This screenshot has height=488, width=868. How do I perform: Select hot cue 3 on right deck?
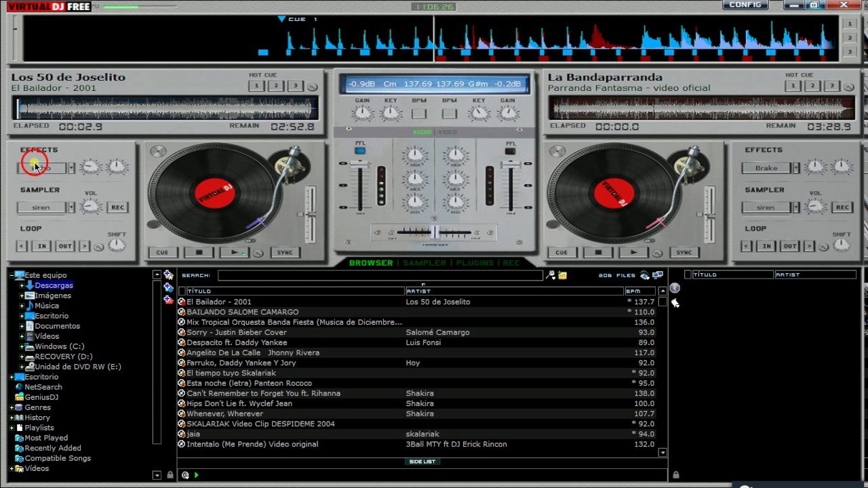pyautogui.click(x=831, y=86)
